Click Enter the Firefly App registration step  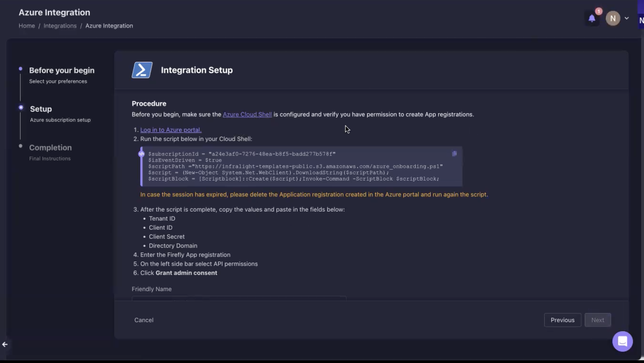pyautogui.click(x=185, y=255)
